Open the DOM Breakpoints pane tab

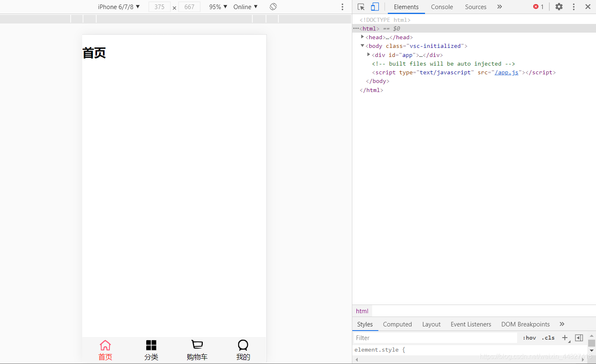pos(525,324)
